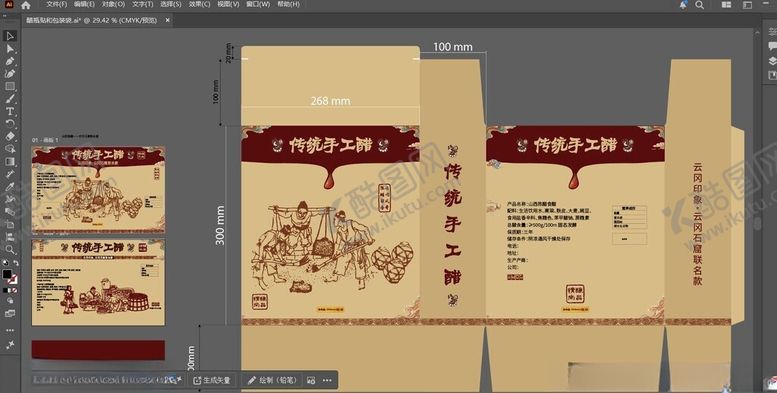Select the Direct Selection tool
777x393 pixels.
click(9, 49)
